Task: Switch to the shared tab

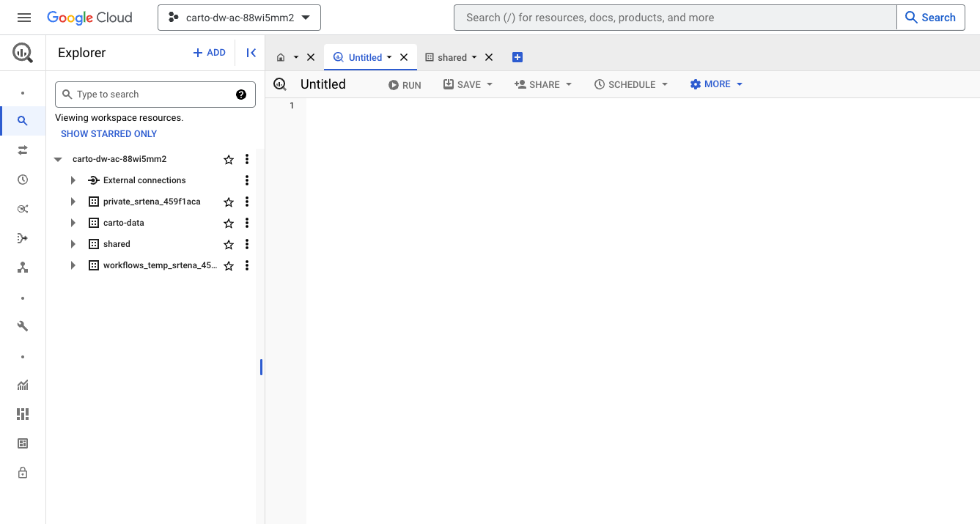Action: pos(452,57)
